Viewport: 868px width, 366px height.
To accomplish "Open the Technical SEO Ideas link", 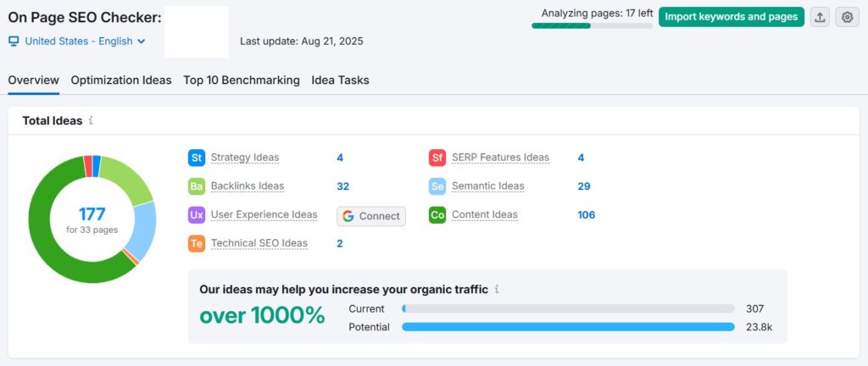I will pos(259,243).
